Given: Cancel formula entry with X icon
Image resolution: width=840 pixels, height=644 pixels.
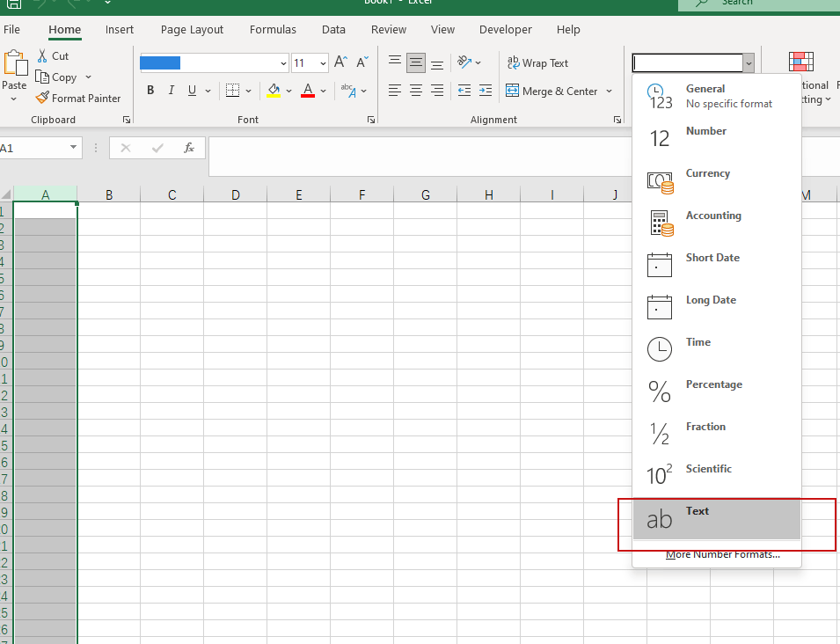Looking at the screenshot, I should point(126,148).
